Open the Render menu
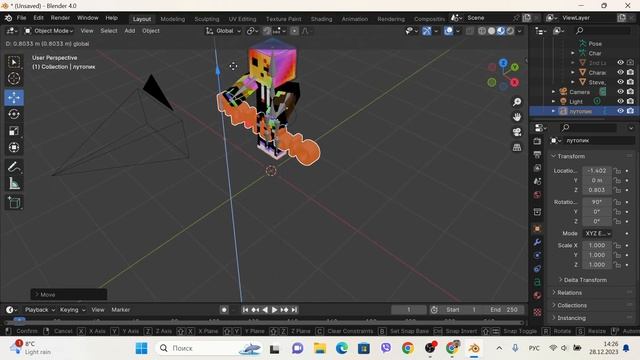 (x=60, y=18)
